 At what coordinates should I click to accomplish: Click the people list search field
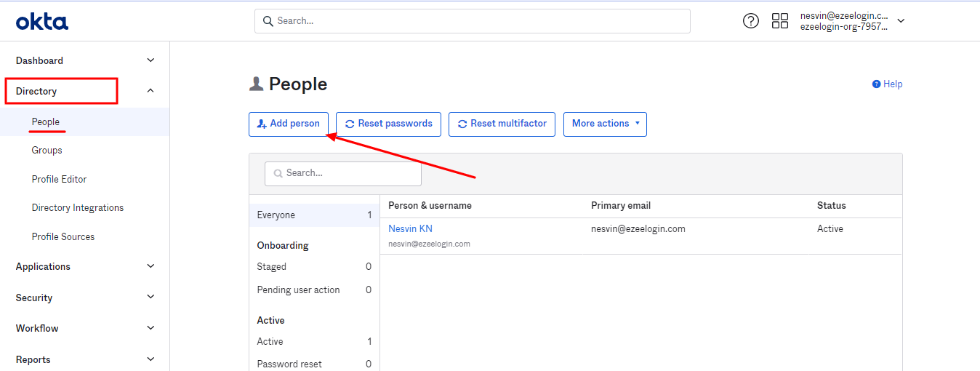343,173
